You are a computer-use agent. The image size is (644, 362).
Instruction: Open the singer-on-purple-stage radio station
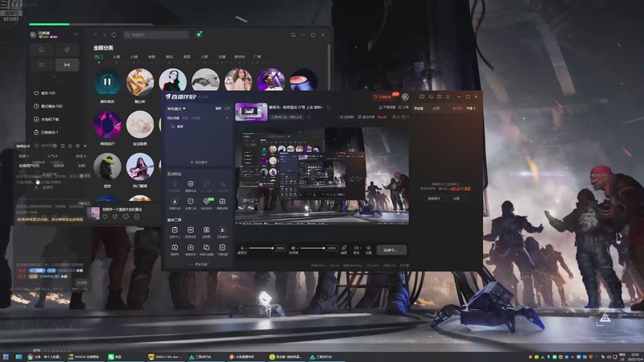pos(271,80)
